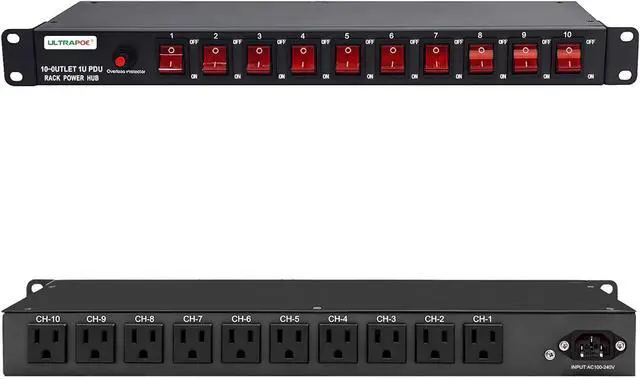Flip rocker switch number 1
This screenshot has height=379, width=640.
pos(171,59)
